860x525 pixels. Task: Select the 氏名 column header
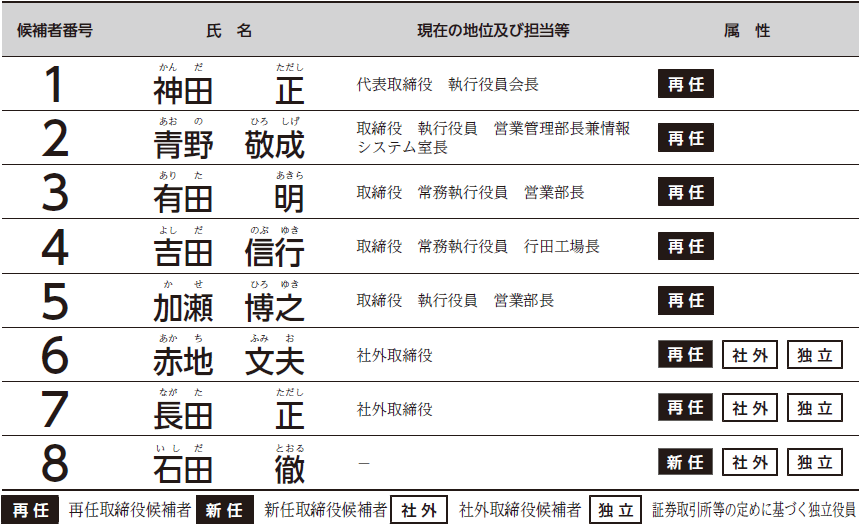point(229,30)
